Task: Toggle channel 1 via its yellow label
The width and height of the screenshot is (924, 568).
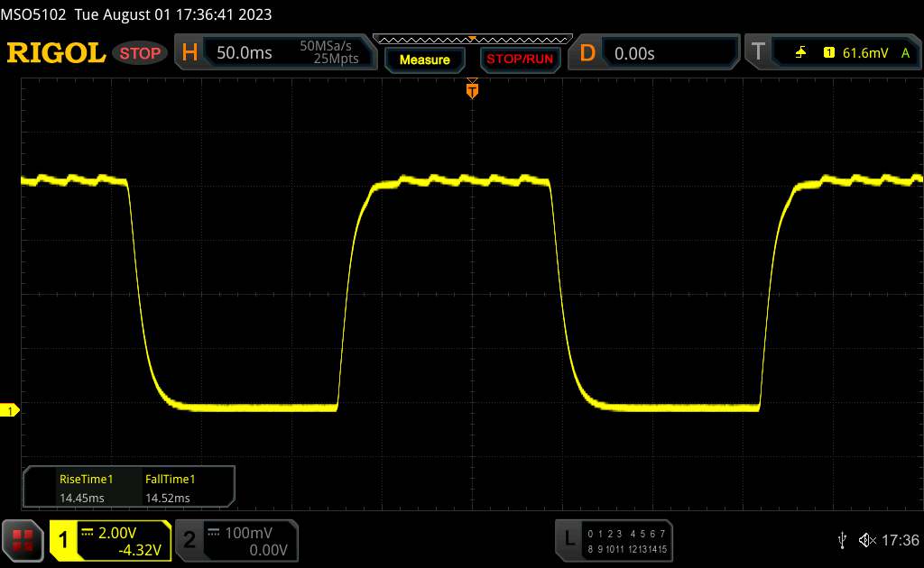Action: (x=64, y=540)
